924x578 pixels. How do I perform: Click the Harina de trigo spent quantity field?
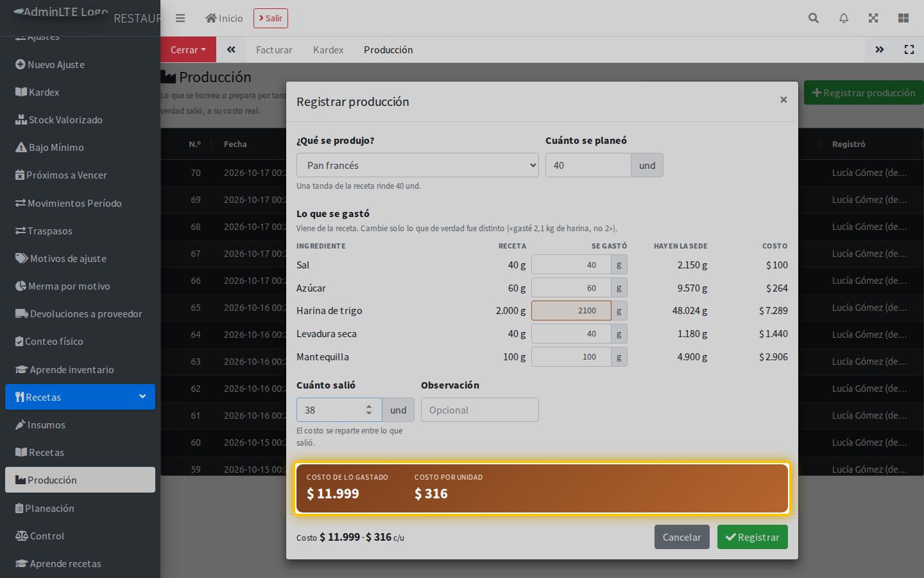click(x=571, y=310)
